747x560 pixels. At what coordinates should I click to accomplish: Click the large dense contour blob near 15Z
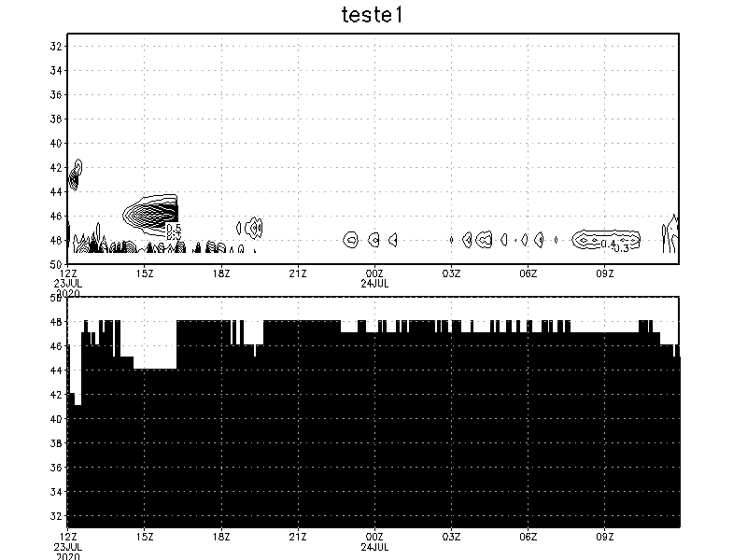click(149, 214)
